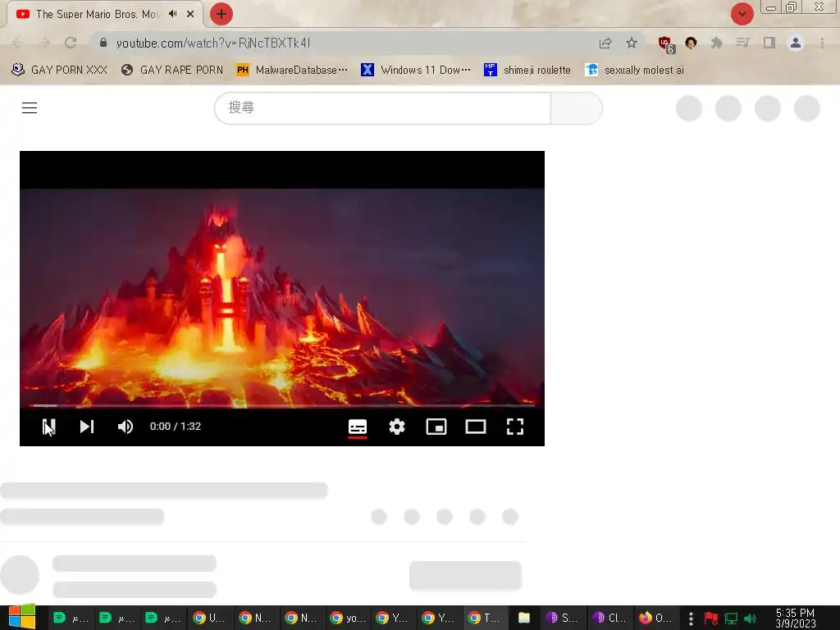
Task: Mute the video player volume
Action: [x=126, y=427]
